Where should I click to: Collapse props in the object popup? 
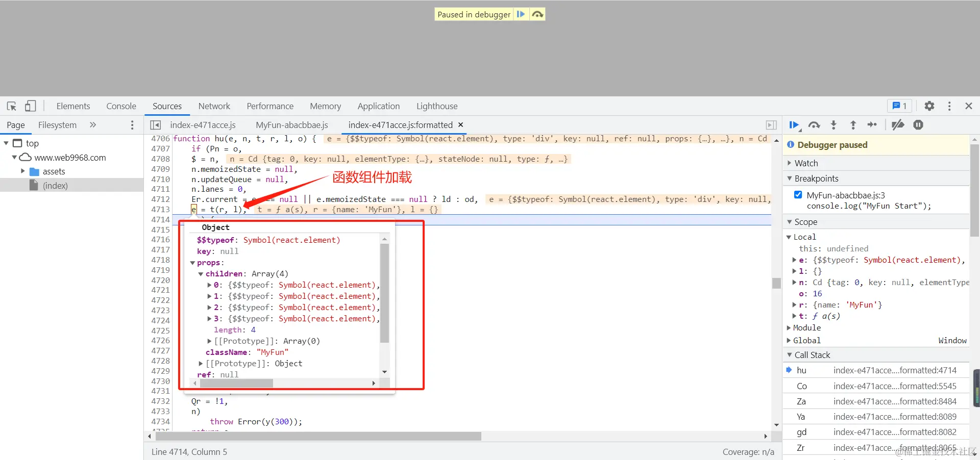tap(192, 263)
